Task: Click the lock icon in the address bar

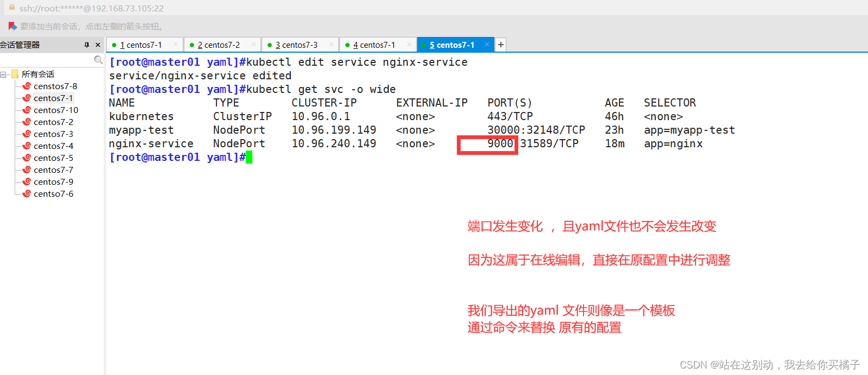Action: pos(12,8)
